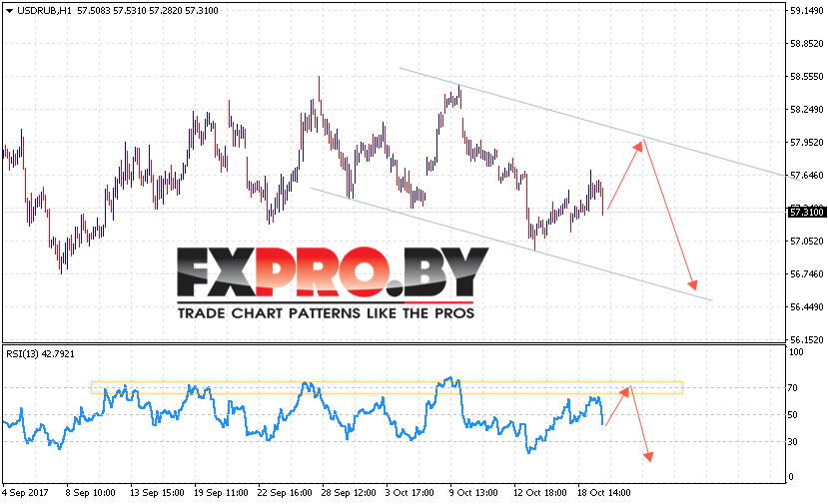828x504 pixels.
Task: Click the RSI scale value 100
Action: [x=796, y=352]
